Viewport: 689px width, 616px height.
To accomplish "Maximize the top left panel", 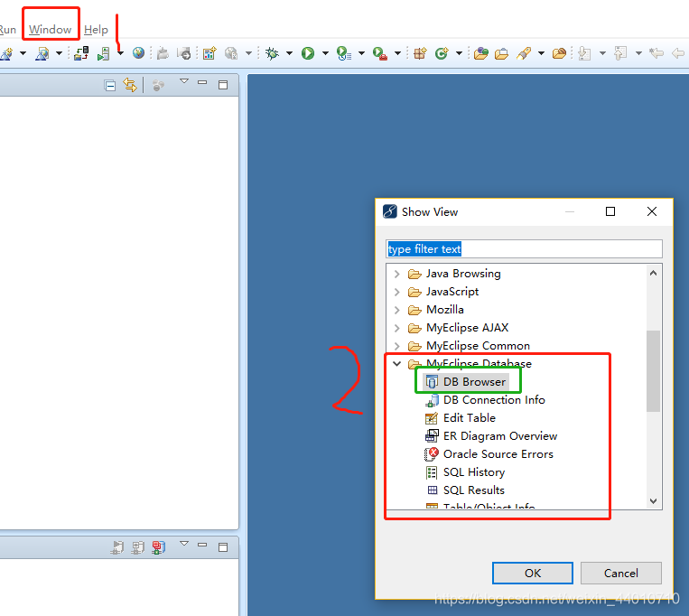I will click(x=223, y=85).
